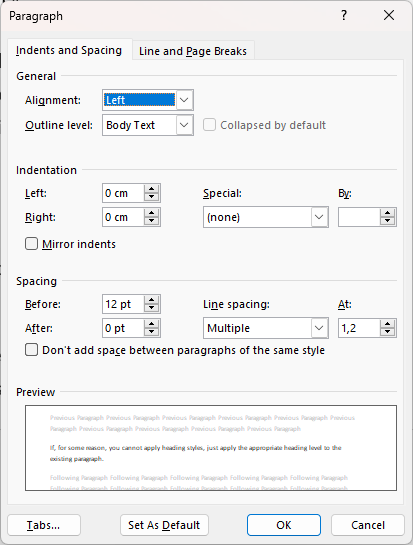The image size is (413, 545).
Task: Open the Help question mark icon
Action: coord(343,15)
